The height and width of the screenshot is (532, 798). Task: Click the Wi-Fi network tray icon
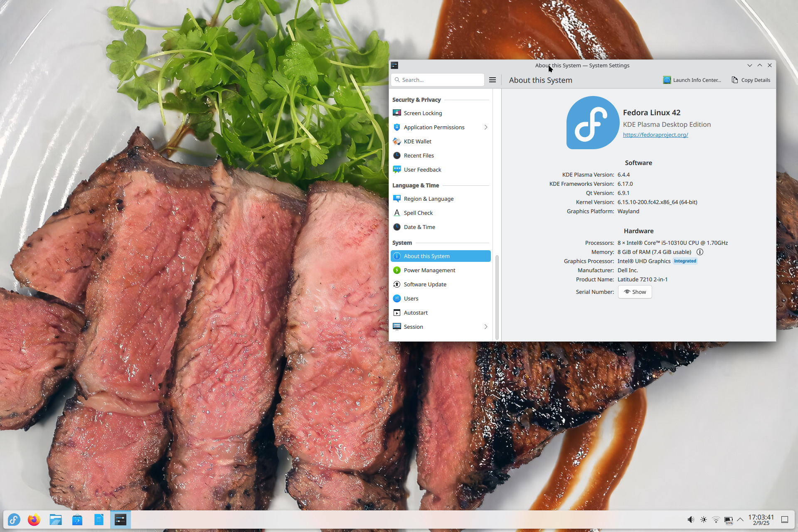point(716,520)
